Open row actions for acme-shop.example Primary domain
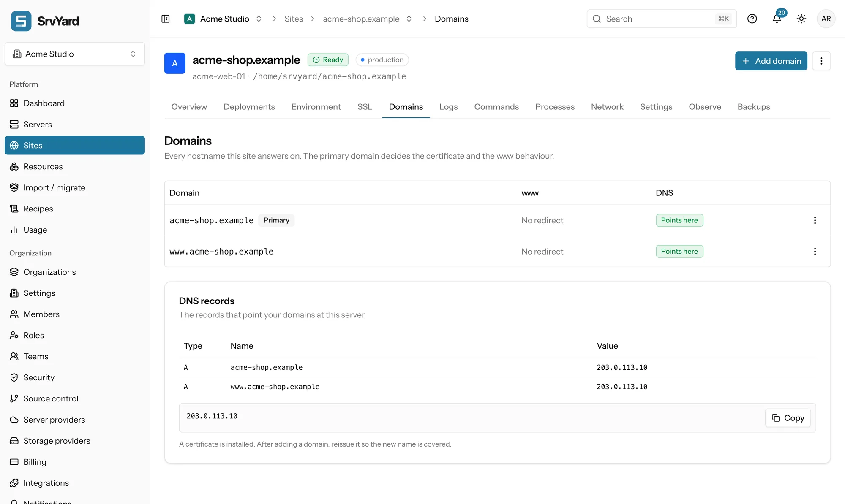The image size is (845, 504). click(815, 220)
